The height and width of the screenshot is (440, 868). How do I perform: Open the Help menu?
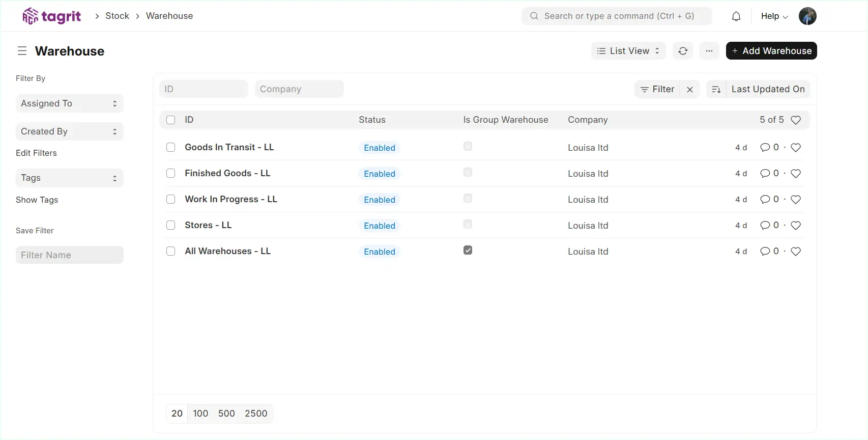pos(774,16)
